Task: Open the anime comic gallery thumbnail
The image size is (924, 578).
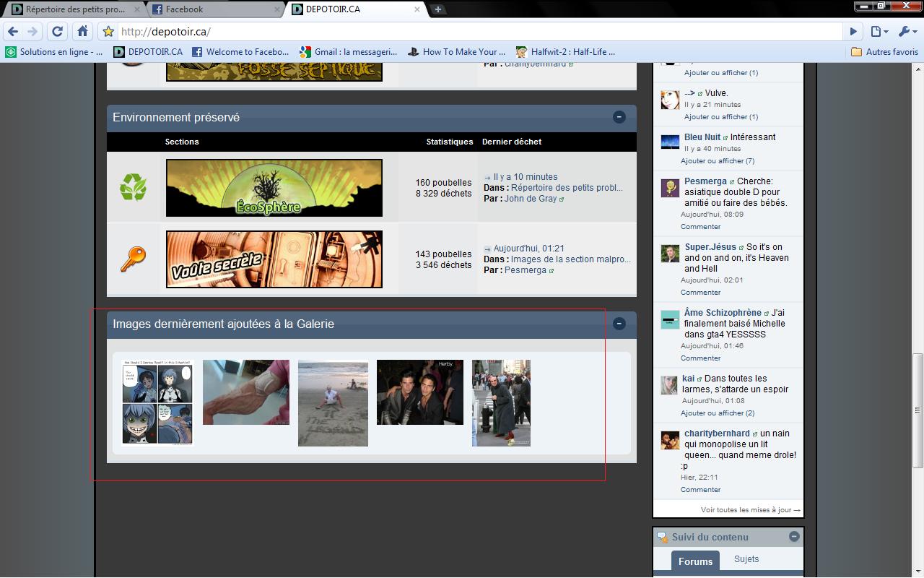Action: pos(158,403)
